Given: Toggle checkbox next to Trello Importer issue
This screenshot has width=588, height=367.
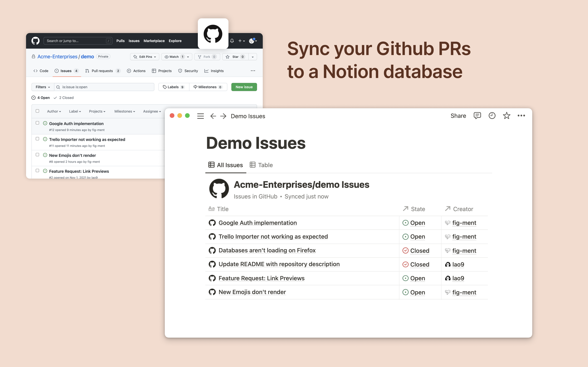Looking at the screenshot, I should pos(37,139).
